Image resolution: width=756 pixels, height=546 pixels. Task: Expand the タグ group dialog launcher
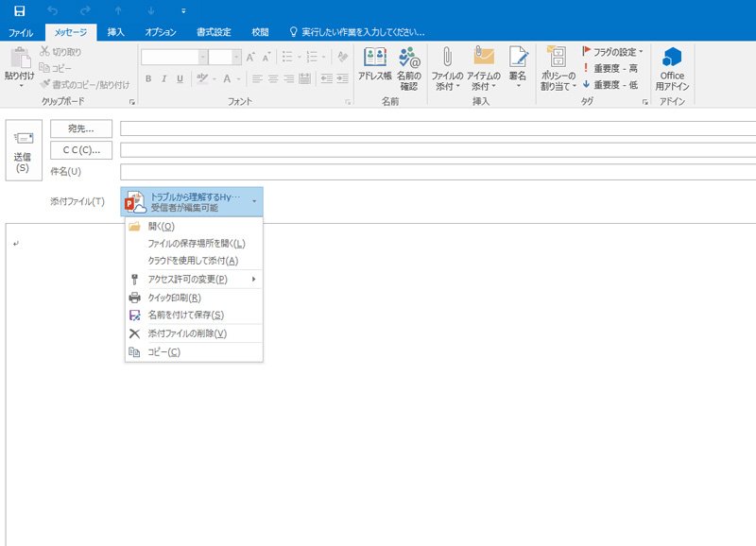coord(645,102)
